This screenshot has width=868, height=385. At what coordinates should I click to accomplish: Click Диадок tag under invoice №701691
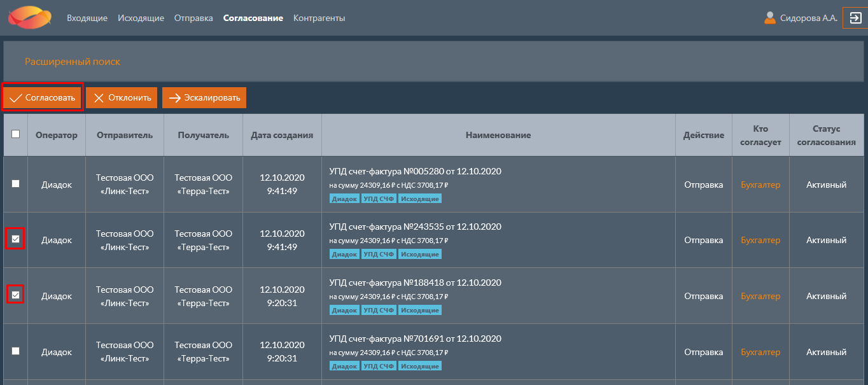pyautogui.click(x=344, y=366)
